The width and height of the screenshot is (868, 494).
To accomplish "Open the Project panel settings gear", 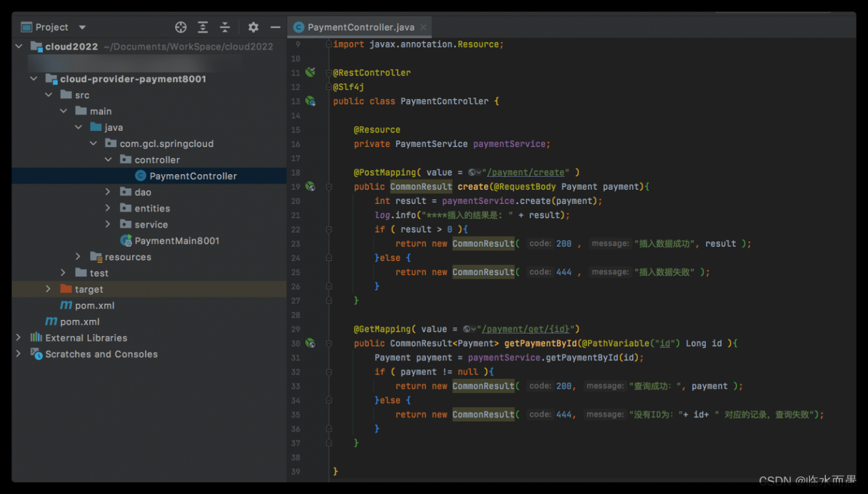I will coord(253,27).
